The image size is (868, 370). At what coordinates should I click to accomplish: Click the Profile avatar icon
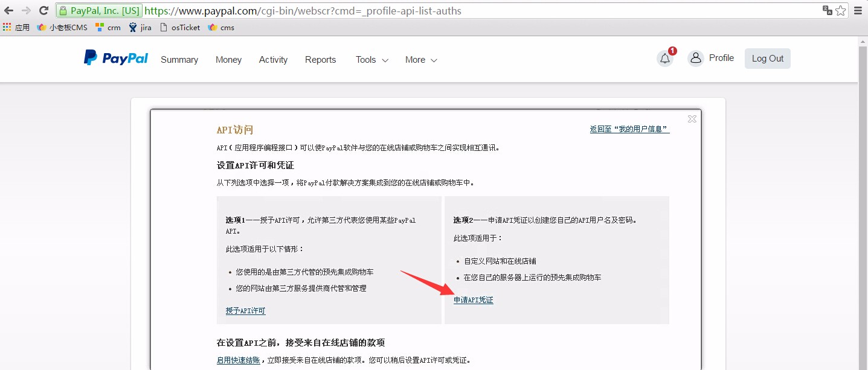pos(696,58)
